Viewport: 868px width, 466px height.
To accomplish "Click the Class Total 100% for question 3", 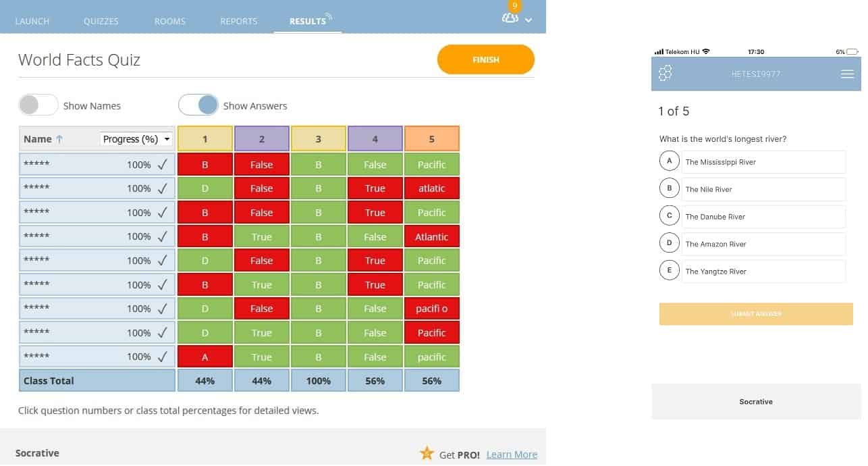I will [318, 380].
